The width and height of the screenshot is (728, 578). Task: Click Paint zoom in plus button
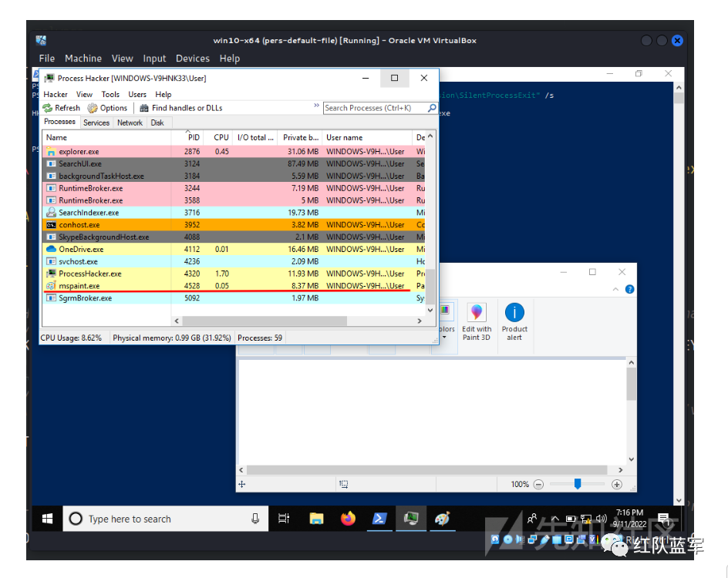tap(617, 484)
